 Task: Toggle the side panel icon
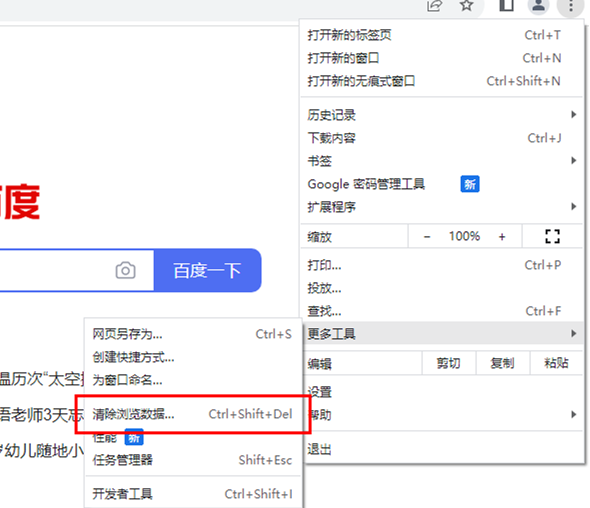(x=506, y=5)
